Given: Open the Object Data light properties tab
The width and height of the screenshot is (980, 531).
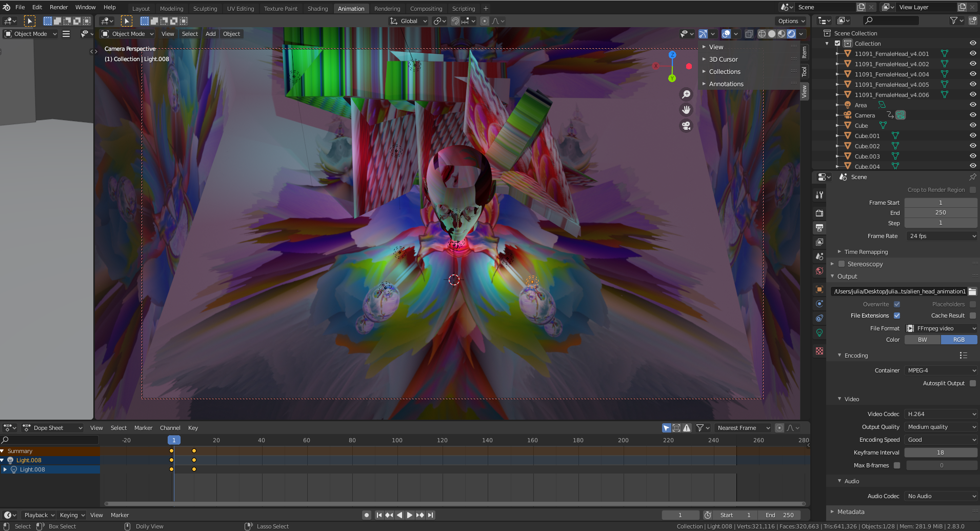Looking at the screenshot, I should 819,332.
